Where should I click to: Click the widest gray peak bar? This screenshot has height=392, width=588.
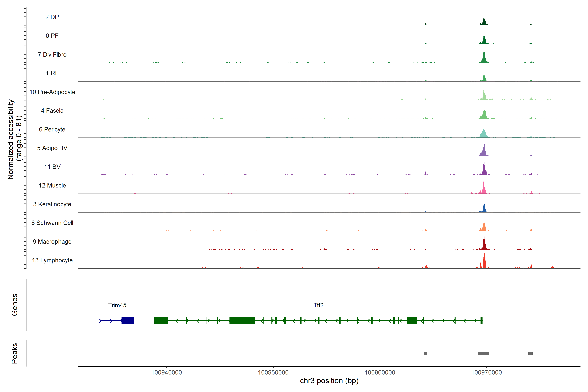tap(483, 353)
